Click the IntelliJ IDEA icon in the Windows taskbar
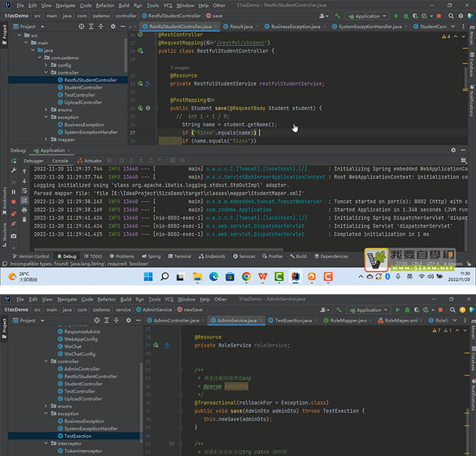This screenshot has width=476, height=456. click(295, 277)
